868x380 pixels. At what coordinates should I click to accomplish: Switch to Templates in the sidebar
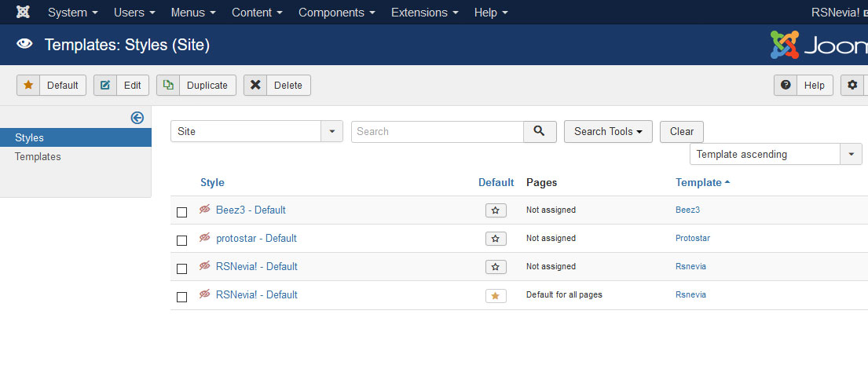pos(38,157)
